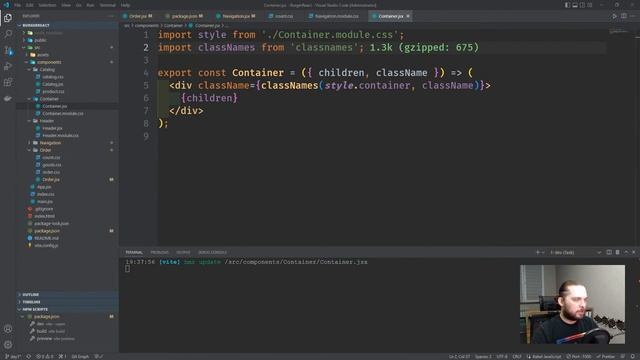Split the editor to the right
The image size is (640, 360).
(624, 16)
